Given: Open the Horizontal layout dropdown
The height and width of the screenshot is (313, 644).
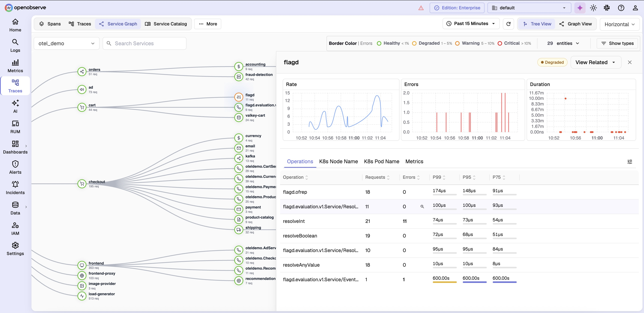Looking at the screenshot, I should (619, 24).
